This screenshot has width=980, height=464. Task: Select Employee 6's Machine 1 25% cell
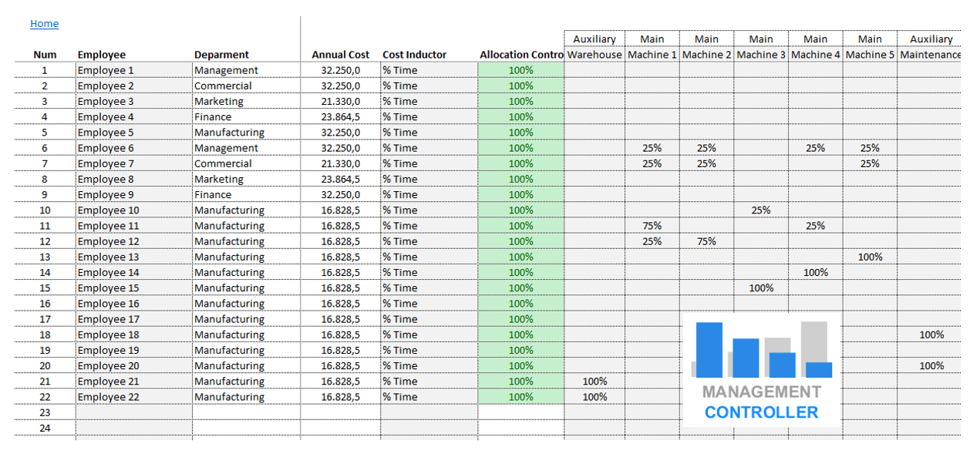click(652, 148)
